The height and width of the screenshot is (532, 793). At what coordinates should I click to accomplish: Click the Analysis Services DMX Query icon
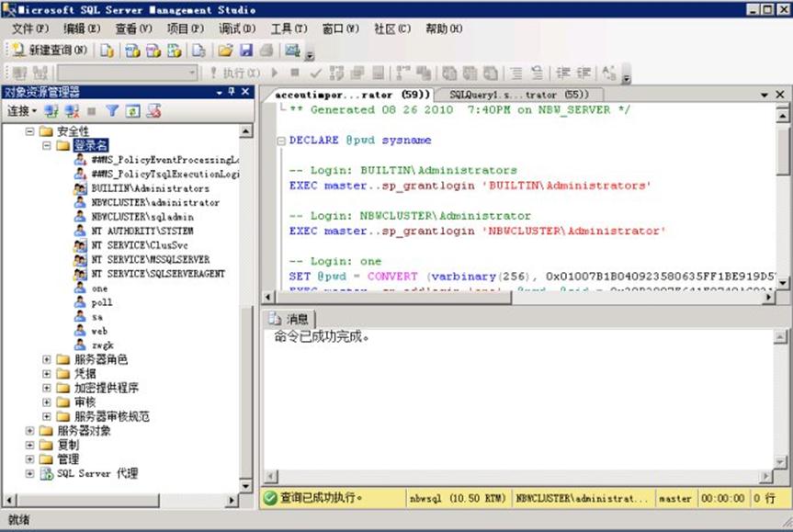(153, 50)
